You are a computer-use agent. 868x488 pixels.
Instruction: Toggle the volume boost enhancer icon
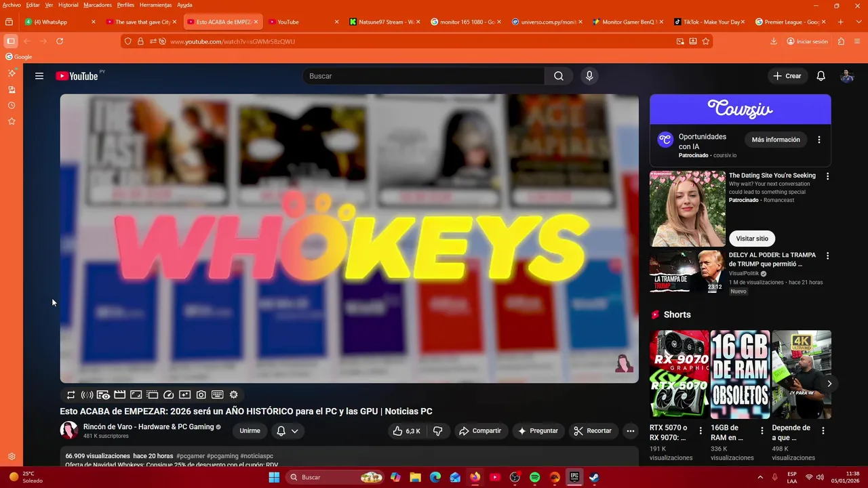pyautogui.click(x=87, y=394)
